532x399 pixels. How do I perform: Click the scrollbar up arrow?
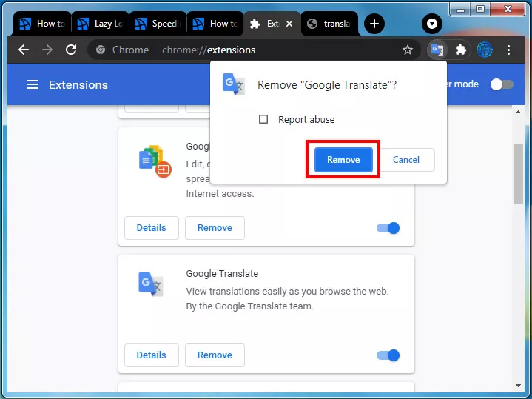[518, 112]
